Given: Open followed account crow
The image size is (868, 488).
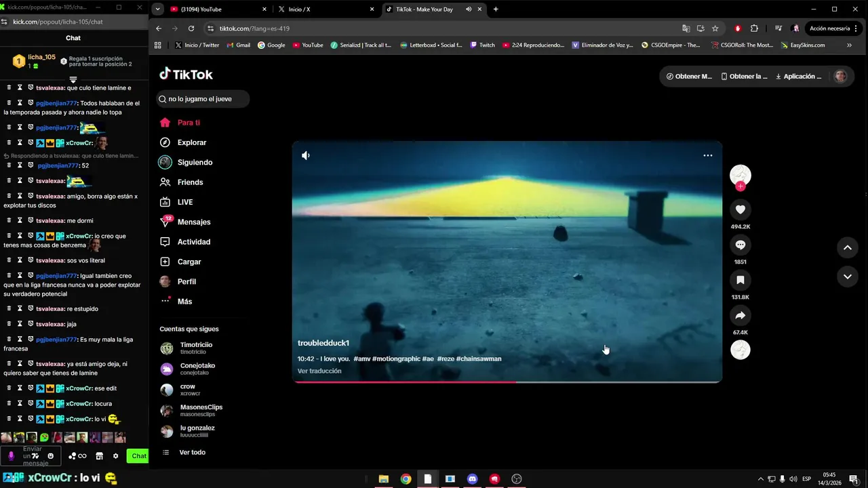Looking at the screenshot, I should pos(180,390).
